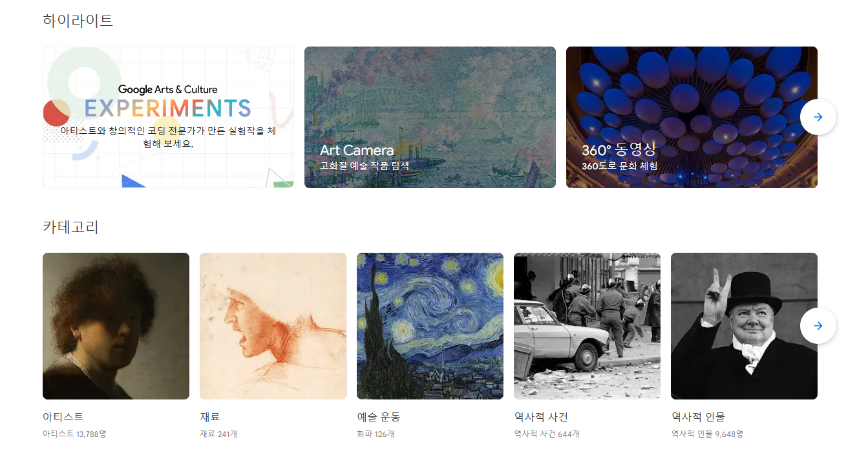Select the 예술 운동 Starry Night thumbnail
Screen dimensions: 868x468
tap(430, 326)
